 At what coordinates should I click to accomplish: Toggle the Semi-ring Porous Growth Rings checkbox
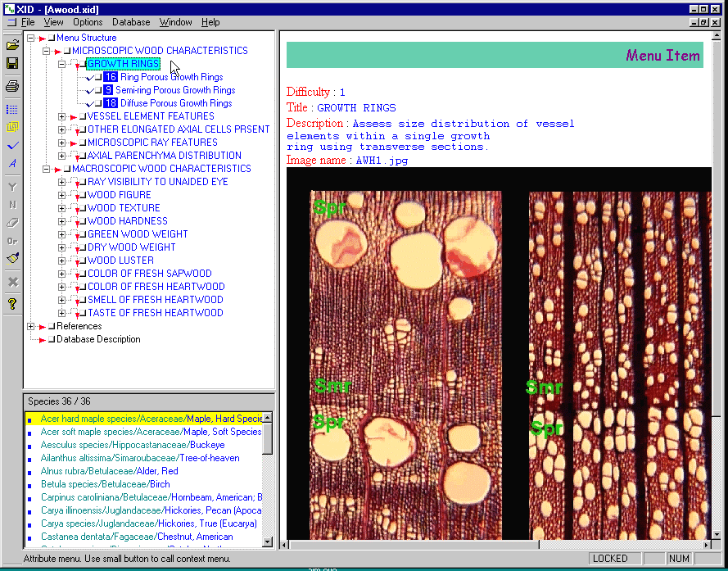coord(98,90)
